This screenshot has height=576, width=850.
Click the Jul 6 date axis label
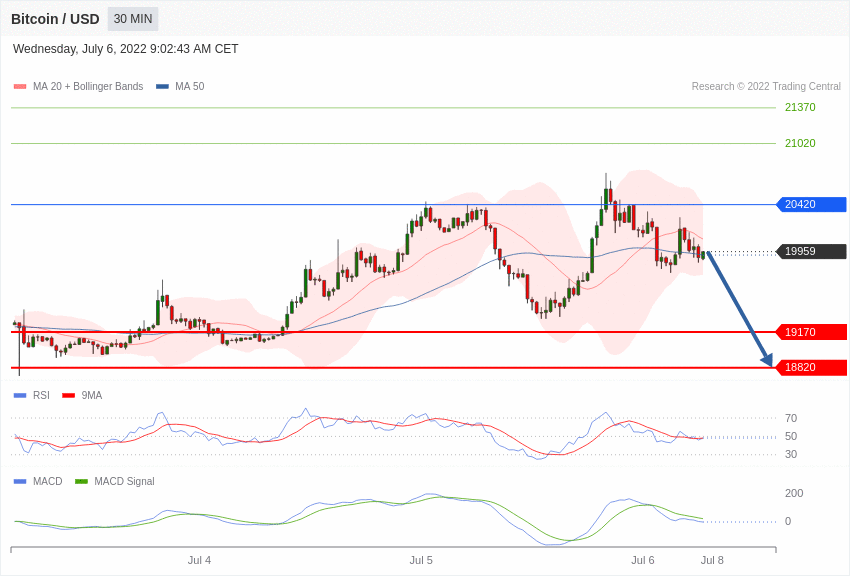(643, 560)
